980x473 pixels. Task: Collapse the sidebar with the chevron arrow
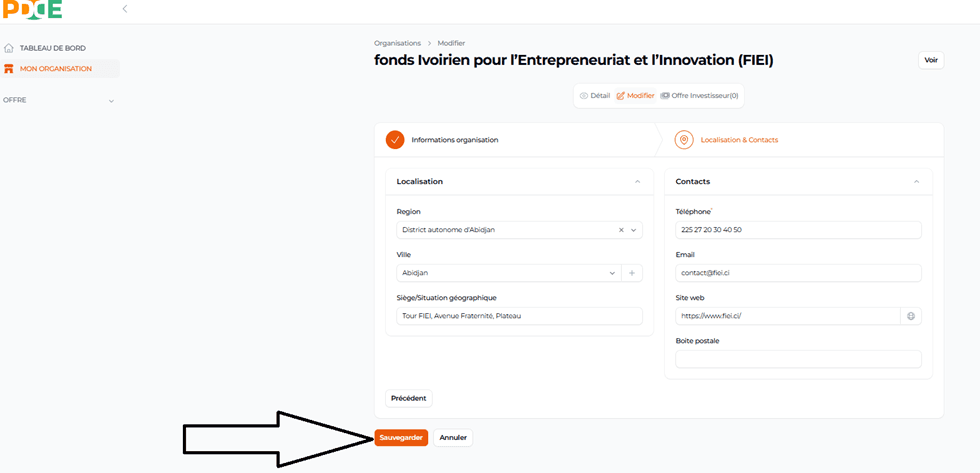pos(125,9)
